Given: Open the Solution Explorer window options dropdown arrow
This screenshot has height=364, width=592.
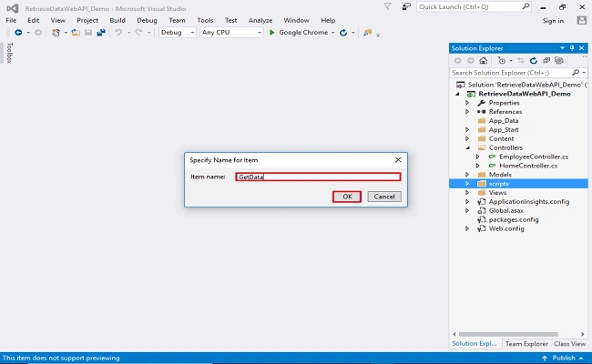Looking at the screenshot, I should click(563, 48).
